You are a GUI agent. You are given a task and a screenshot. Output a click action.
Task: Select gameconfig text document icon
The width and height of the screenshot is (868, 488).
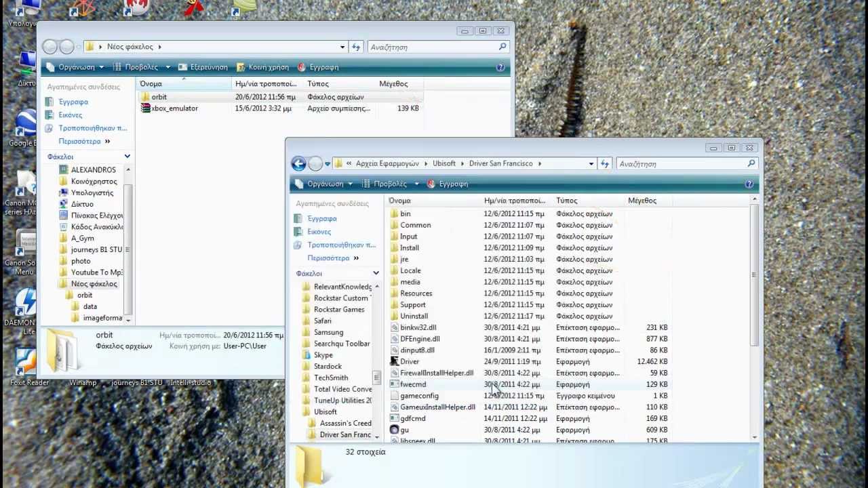pos(395,396)
